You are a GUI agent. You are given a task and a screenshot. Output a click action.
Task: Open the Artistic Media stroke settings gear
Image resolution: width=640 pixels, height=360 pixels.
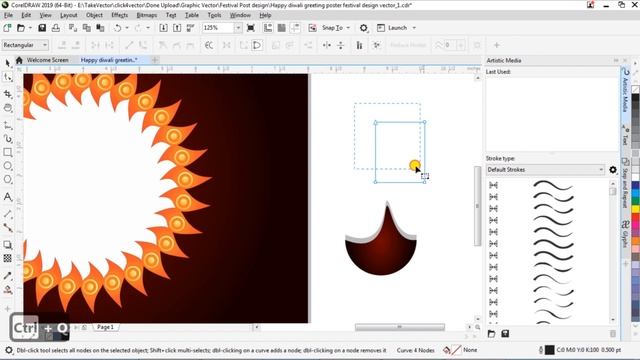[x=613, y=169]
